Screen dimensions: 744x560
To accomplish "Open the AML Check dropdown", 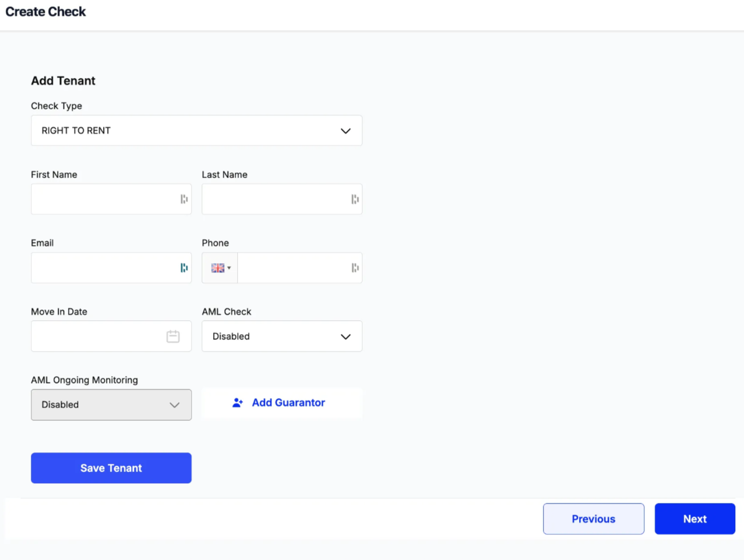I will 281,336.
